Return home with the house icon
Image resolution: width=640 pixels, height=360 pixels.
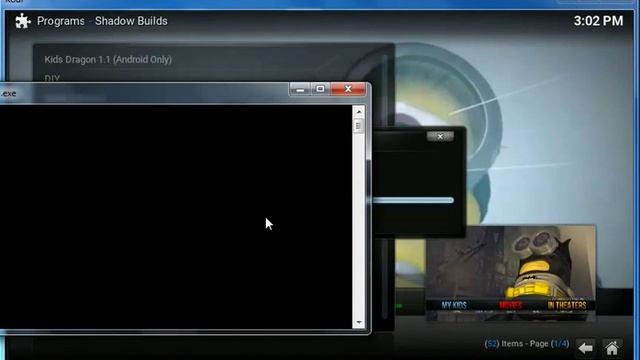612,348
